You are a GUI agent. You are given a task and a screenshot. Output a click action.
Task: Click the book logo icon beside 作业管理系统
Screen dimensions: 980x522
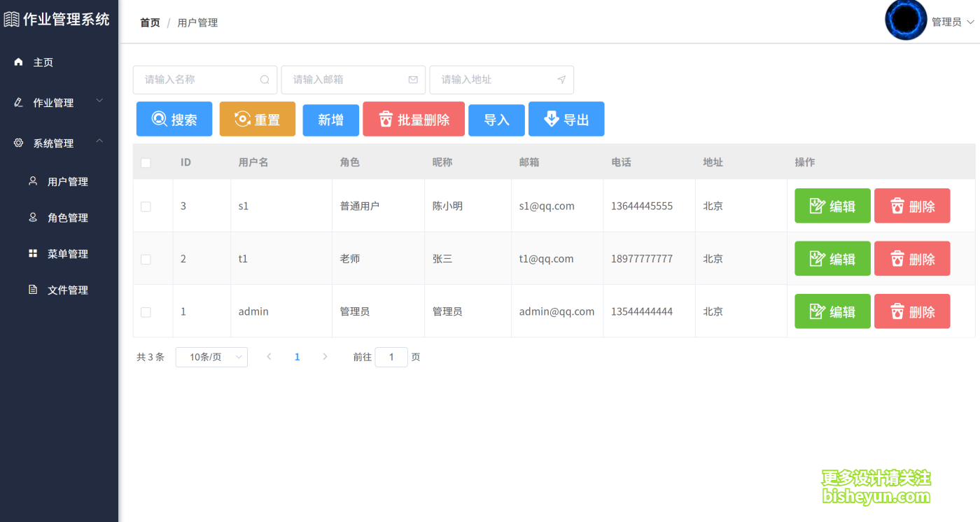pos(11,19)
